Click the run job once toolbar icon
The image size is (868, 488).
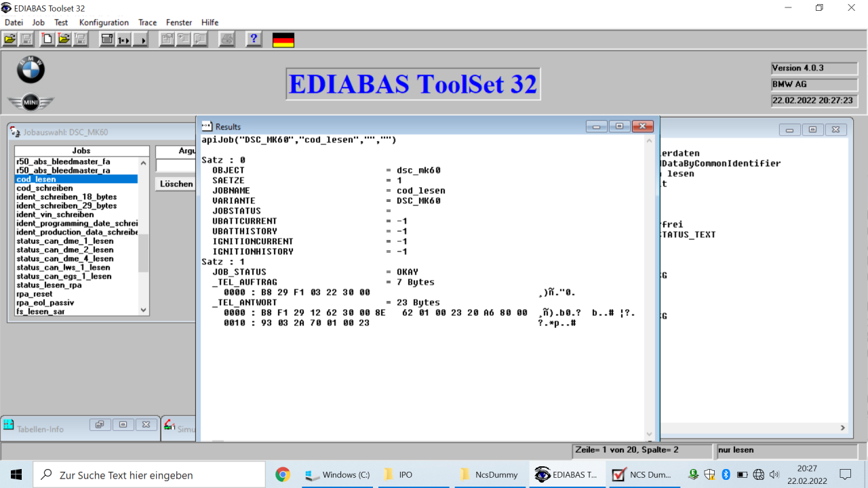click(123, 39)
